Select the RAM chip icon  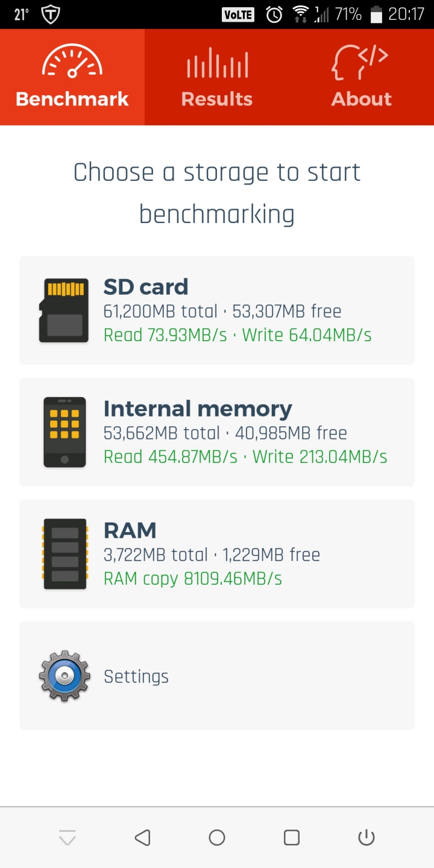pos(64,554)
